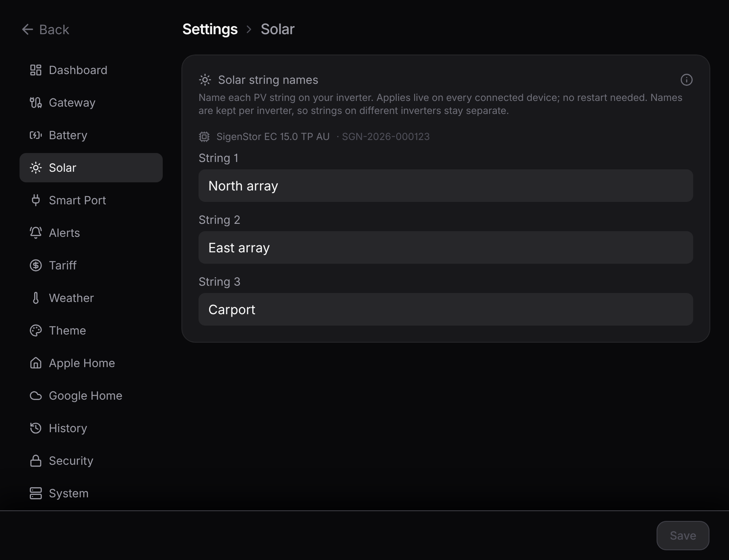Click the SigenStor EC 15.0 TP AU label

[273, 137]
